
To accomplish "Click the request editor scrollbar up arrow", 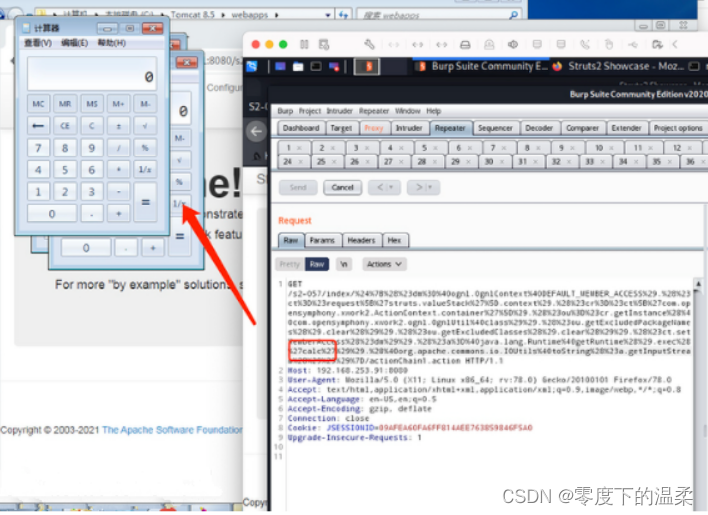I will tap(698, 284).
